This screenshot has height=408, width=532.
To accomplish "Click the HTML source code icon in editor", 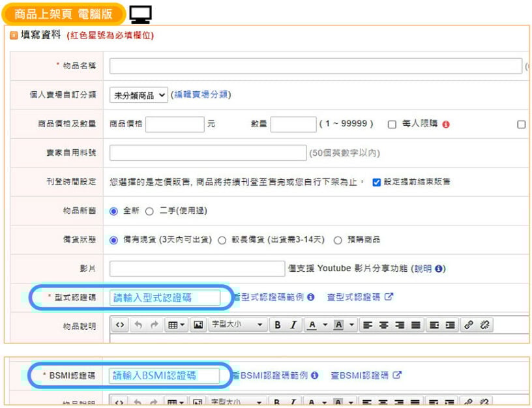I will point(119,325).
